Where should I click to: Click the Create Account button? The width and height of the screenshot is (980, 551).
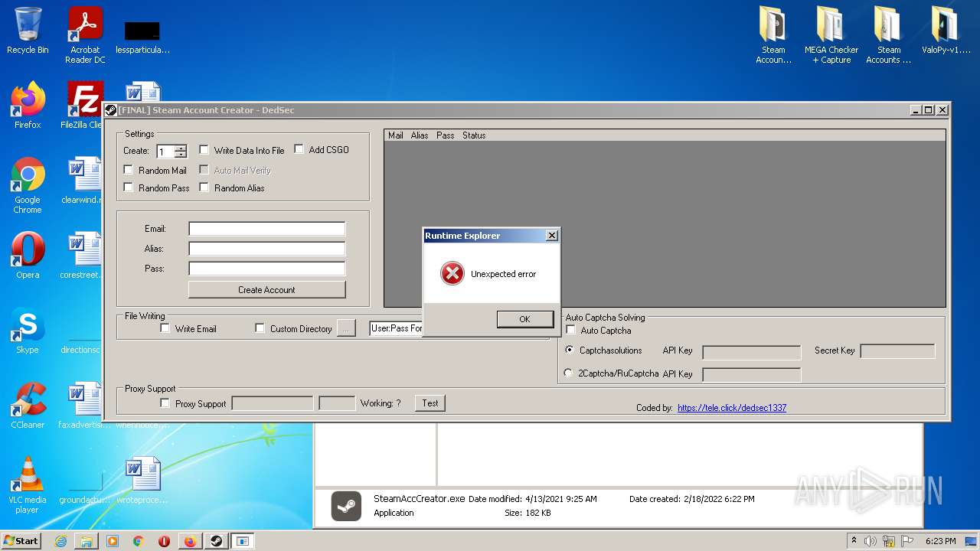tap(266, 289)
